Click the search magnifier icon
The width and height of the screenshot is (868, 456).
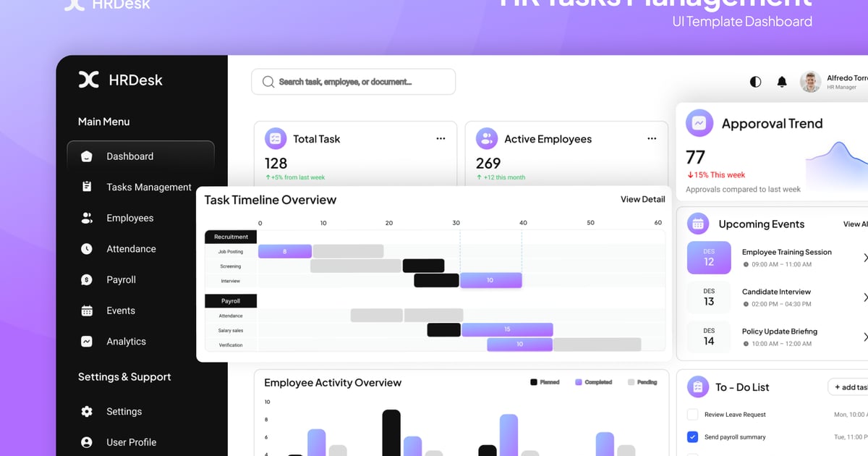[268, 82]
